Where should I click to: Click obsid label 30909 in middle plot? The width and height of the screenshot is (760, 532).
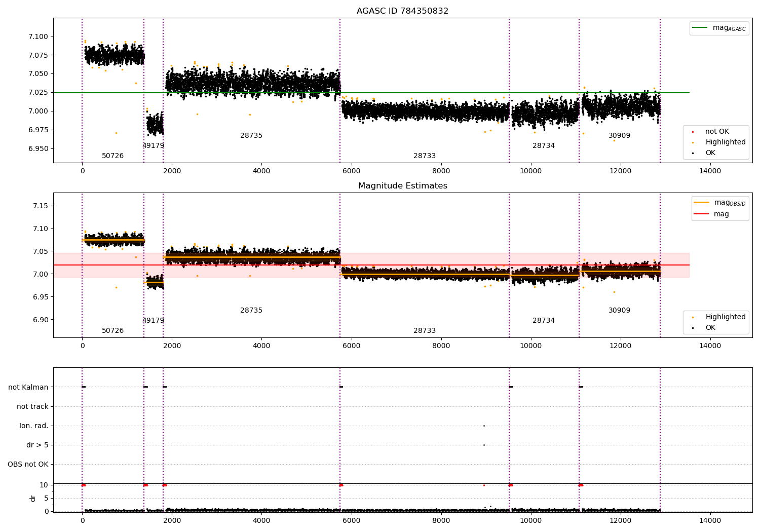[619, 311]
